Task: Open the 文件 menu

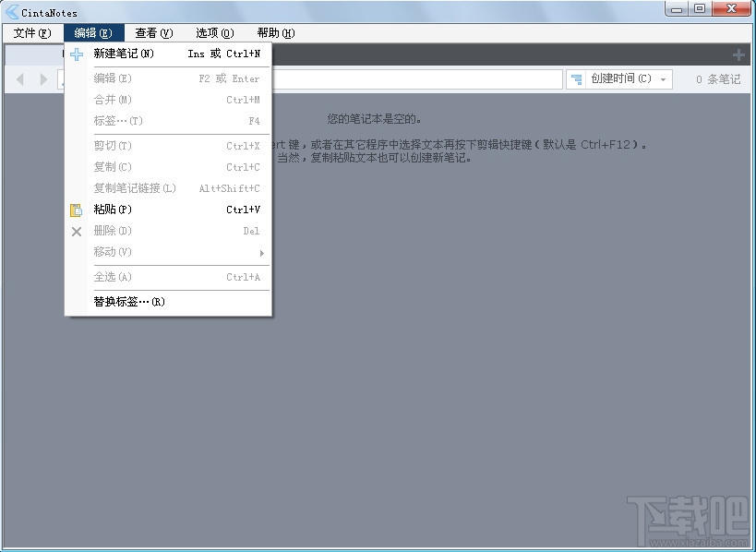Action: point(30,32)
